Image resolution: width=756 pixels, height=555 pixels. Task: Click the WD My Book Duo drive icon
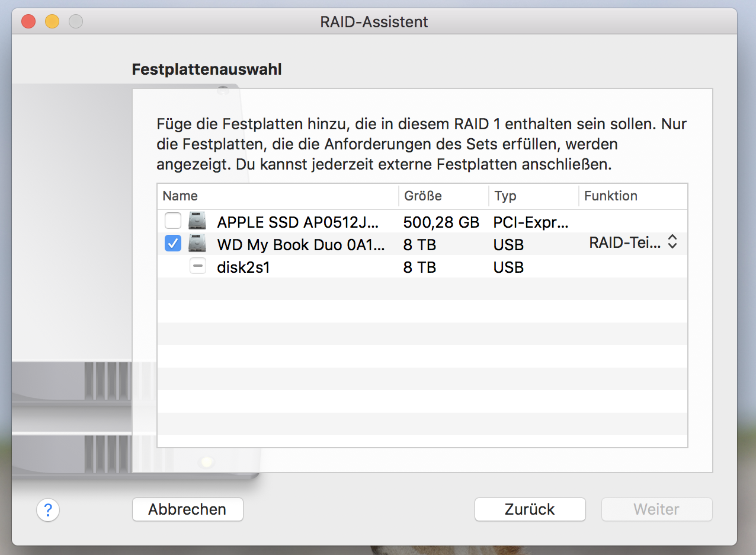(x=197, y=244)
